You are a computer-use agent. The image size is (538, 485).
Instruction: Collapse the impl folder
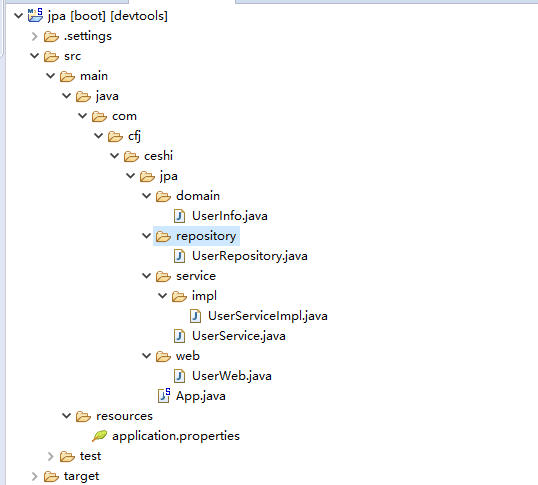tap(163, 296)
